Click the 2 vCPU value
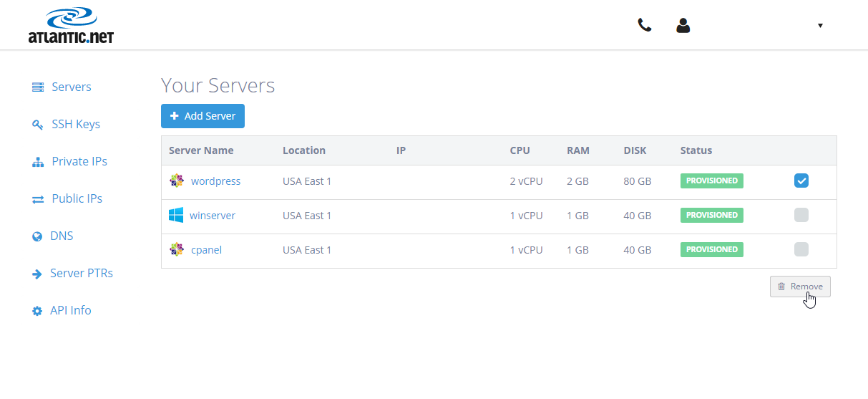 [527, 181]
